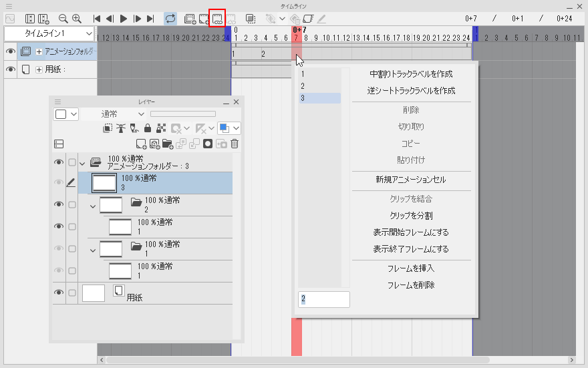The height and width of the screenshot is (368, 588).
Task: Create a new vector layer
Action: [x=154, y=144]
